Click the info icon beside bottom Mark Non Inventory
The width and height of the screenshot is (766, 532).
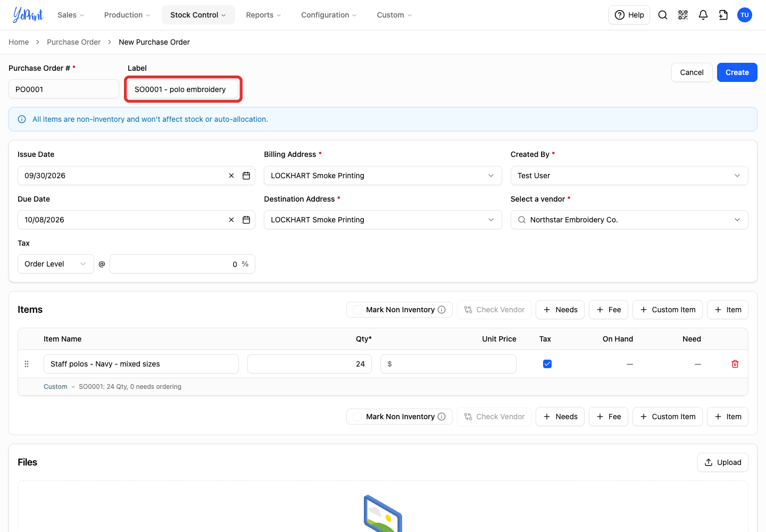(x=442, y=417)
